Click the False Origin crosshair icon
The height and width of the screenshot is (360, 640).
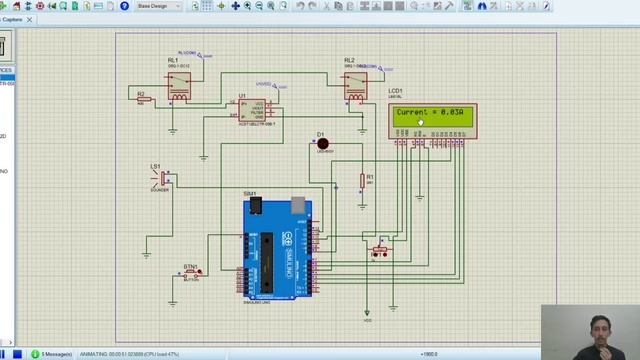[x=221, y=6]
